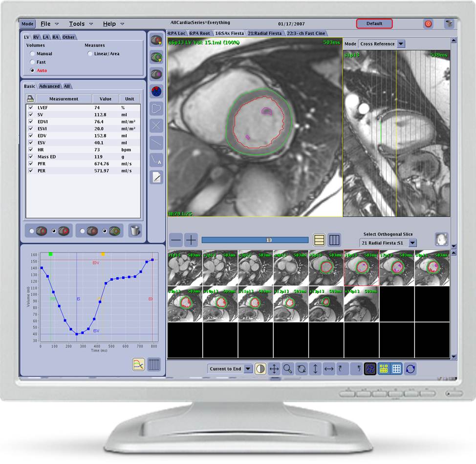Select the magnifier zoom tool
476x464 pixels.
[x=288, y=369]
